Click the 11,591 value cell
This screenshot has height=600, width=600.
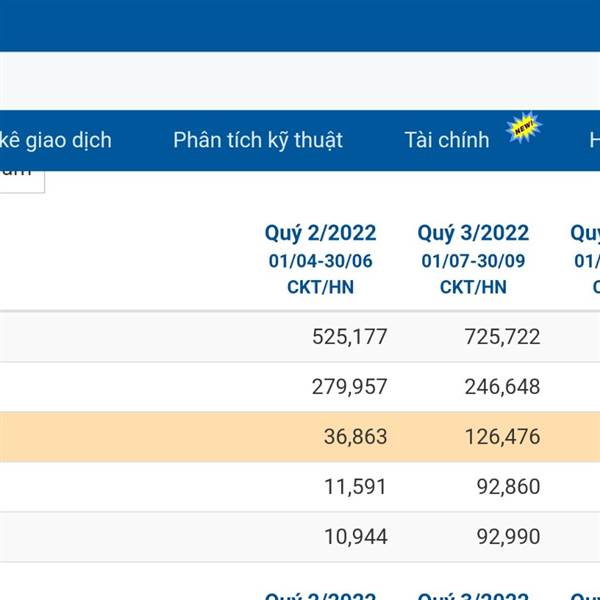point(355,487)
